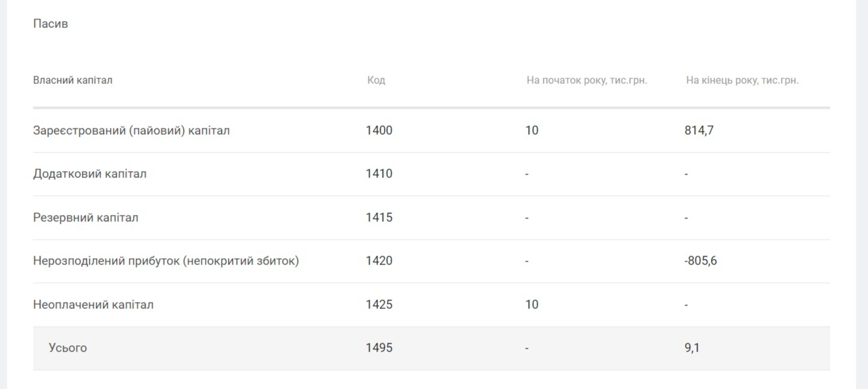Image resolution: width=868 pixels, height=389 pixels.
Task: Select the Власний капітал column header
Action: tap(73, 81)
